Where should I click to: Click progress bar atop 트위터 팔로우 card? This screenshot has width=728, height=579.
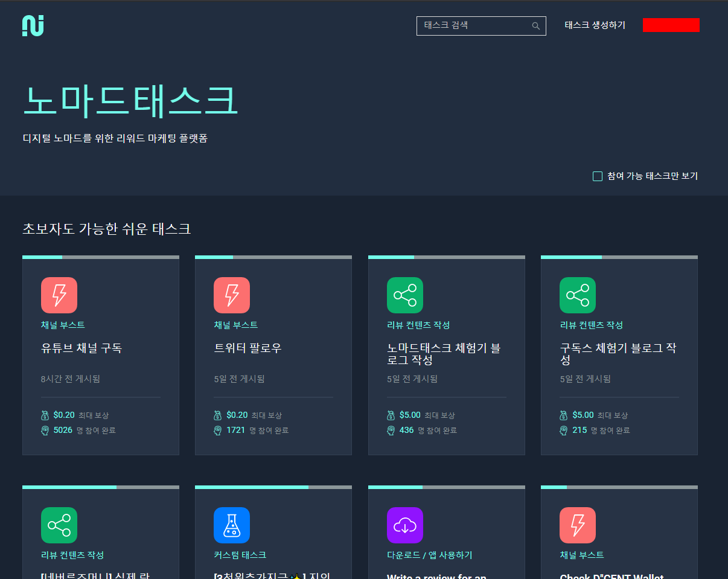pyautogui.click(x=273, y=257)
